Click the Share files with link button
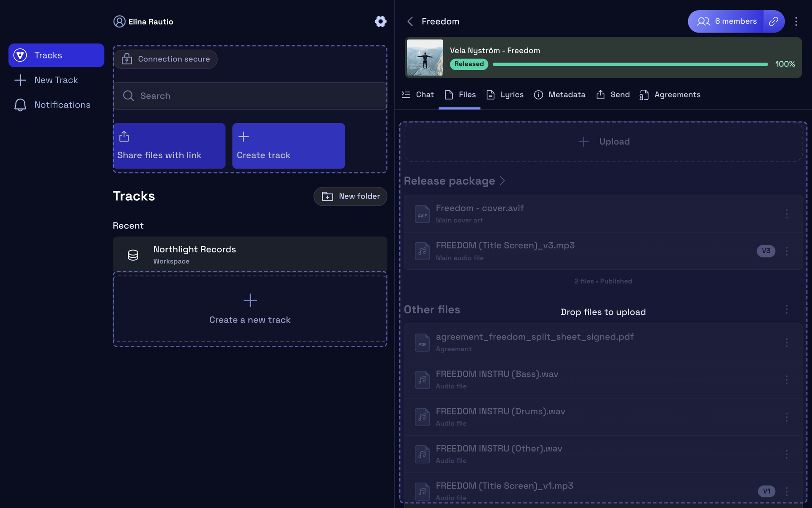The image size is (812, 508). 169,146
